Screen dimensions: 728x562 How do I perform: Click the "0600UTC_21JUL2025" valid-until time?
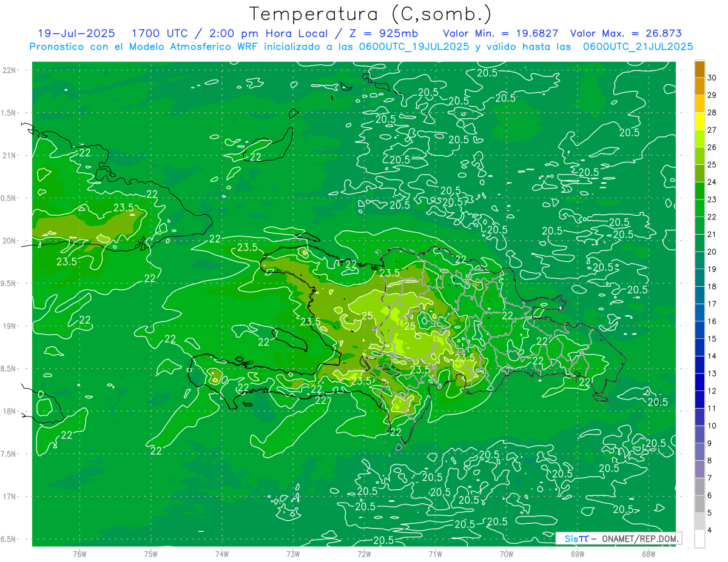tap(638, 47)
